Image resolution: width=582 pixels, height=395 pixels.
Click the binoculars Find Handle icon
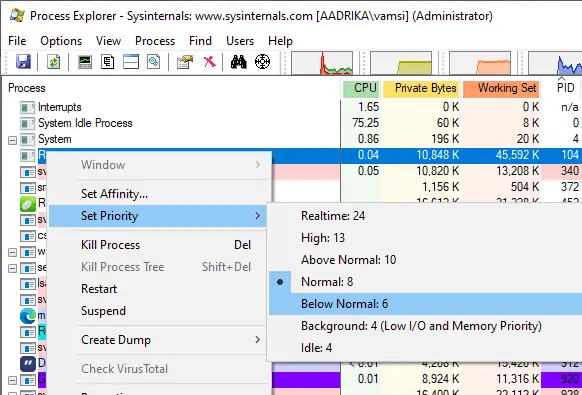pos(238,62)
